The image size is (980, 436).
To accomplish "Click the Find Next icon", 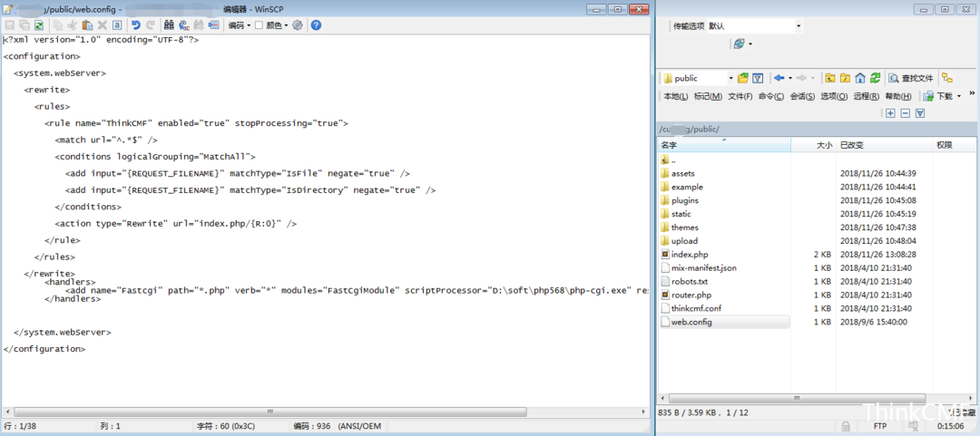I will point(200,25).
